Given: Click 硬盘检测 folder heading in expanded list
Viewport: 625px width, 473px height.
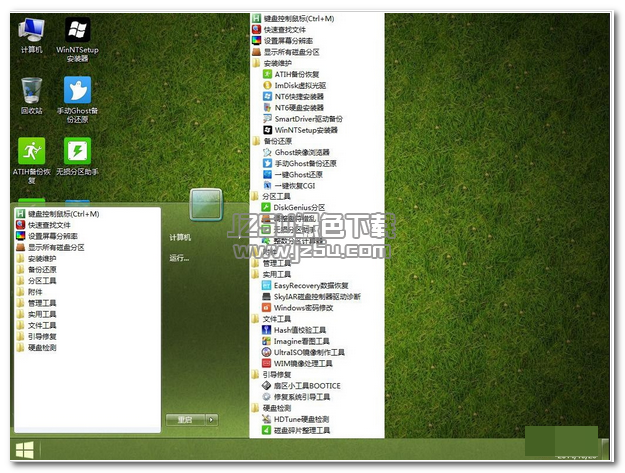Looking at the screenshot, I should pos(271,408).
